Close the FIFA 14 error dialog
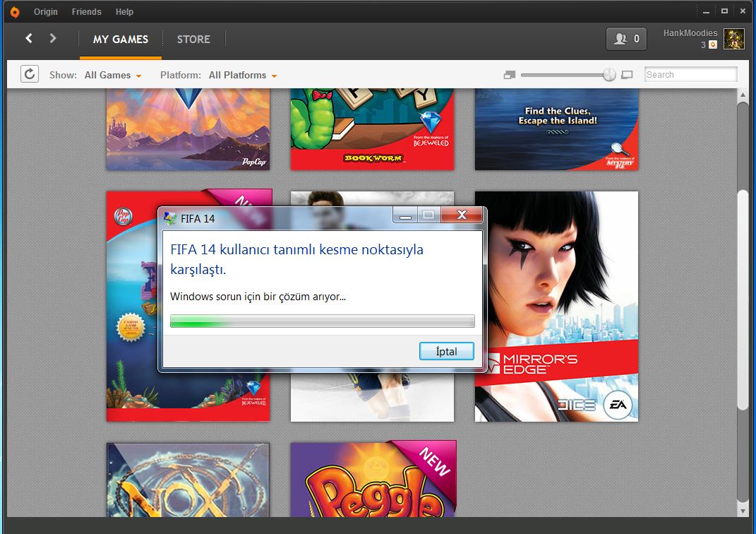 (462, 215)
